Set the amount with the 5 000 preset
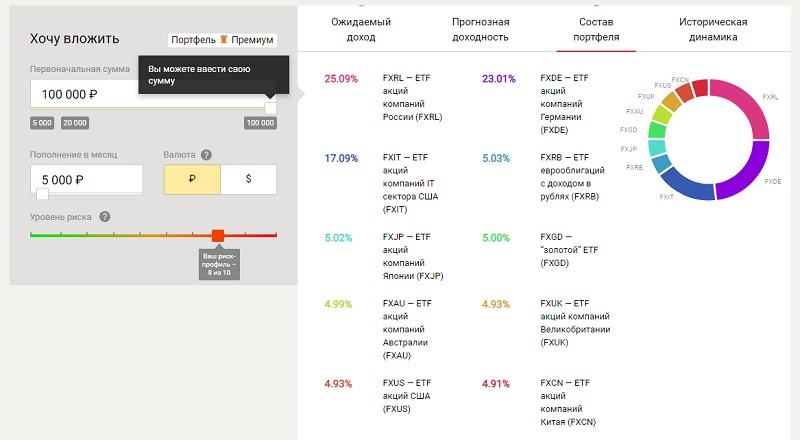This screenshot has width=800, height=440. (42, 123)
